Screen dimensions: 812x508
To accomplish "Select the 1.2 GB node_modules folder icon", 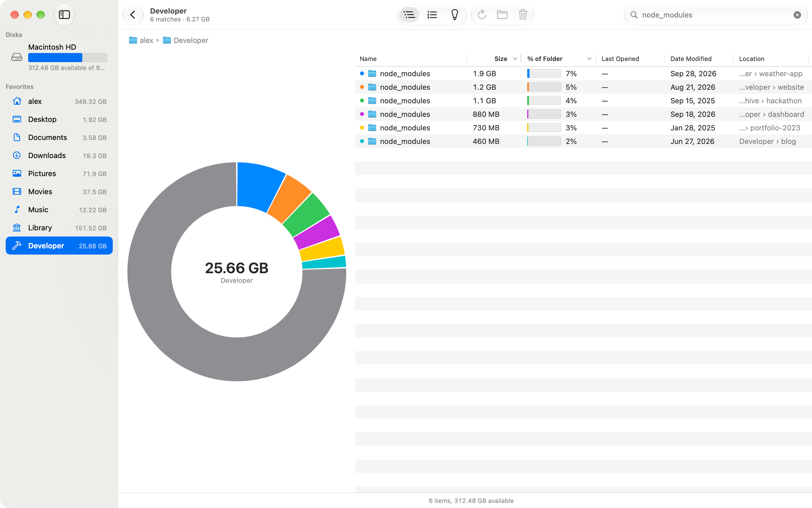I will 372,87.
